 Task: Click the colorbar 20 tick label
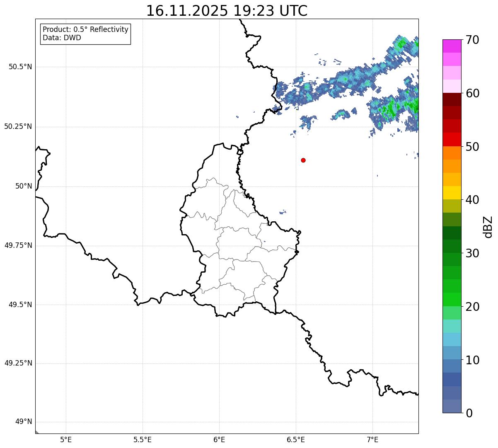point(472,307)
